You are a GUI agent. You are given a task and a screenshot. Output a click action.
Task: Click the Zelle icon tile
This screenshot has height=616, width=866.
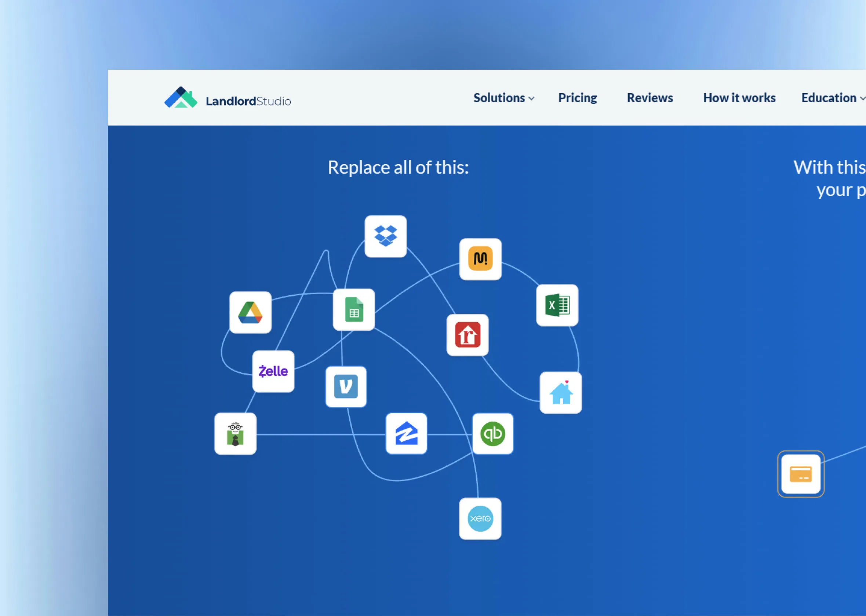(273, 371)
